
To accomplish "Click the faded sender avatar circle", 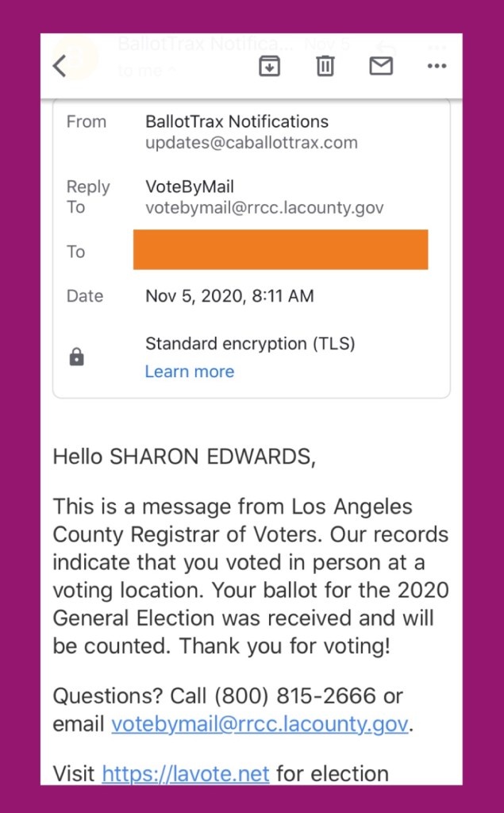I will tap(75, 57).
